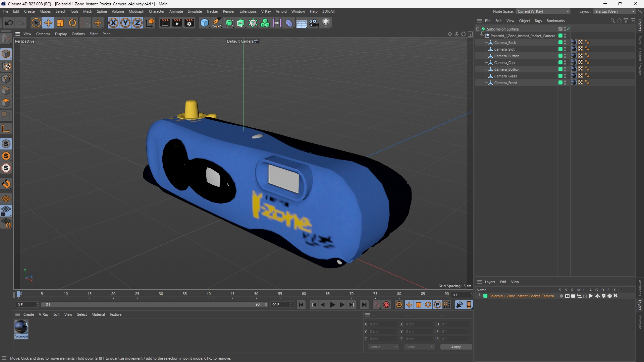The height and width of the screenshot is (362, 644).
Task: Click the layer's green color swatch
Action: coord(485,296)
